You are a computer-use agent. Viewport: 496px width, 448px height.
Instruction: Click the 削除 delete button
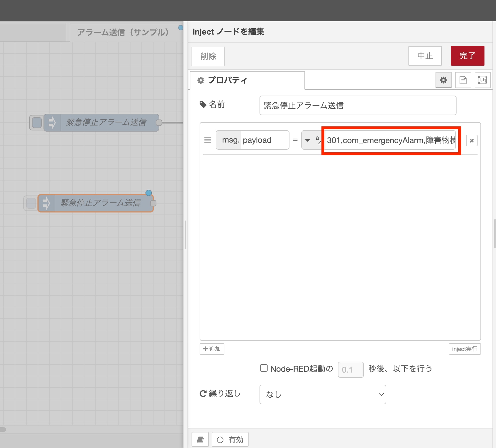pyautogui.click(x=208, y=56)
